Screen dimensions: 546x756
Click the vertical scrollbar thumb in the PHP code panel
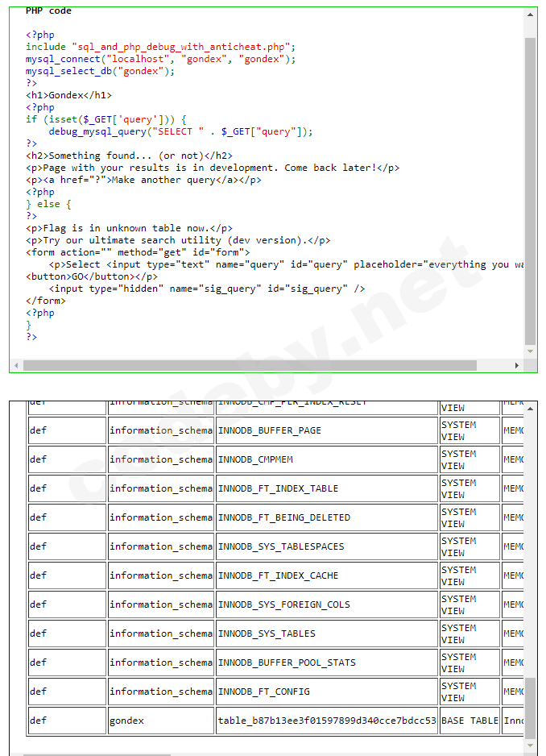coord(530,191)
